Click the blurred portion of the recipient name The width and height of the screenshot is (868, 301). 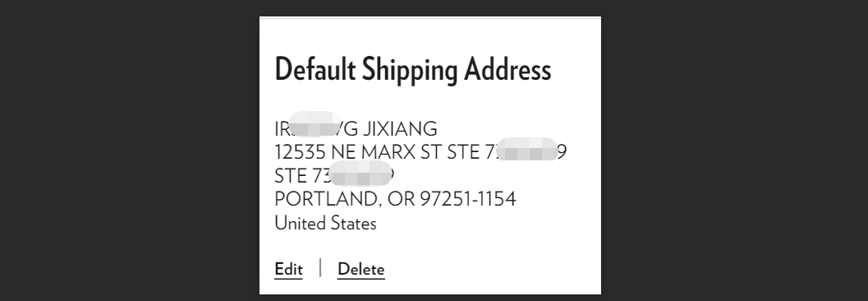click(315, 125)
